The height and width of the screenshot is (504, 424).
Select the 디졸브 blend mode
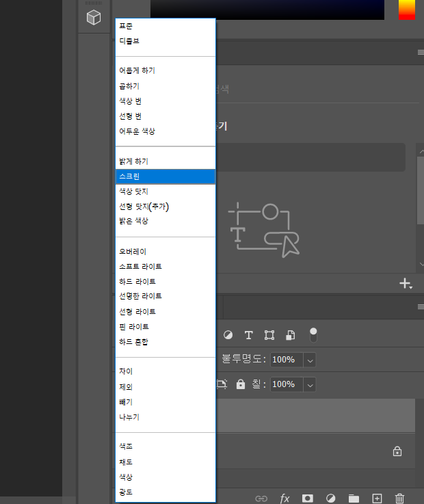165,41
